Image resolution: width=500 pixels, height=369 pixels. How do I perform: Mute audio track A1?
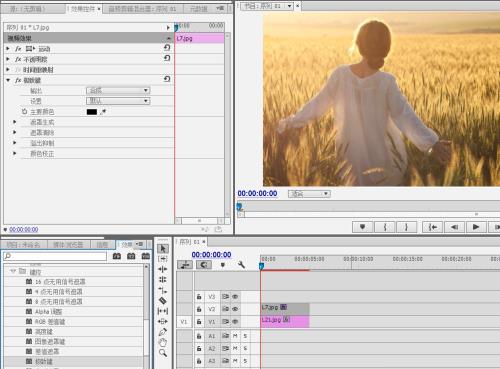tap(235, 336)
